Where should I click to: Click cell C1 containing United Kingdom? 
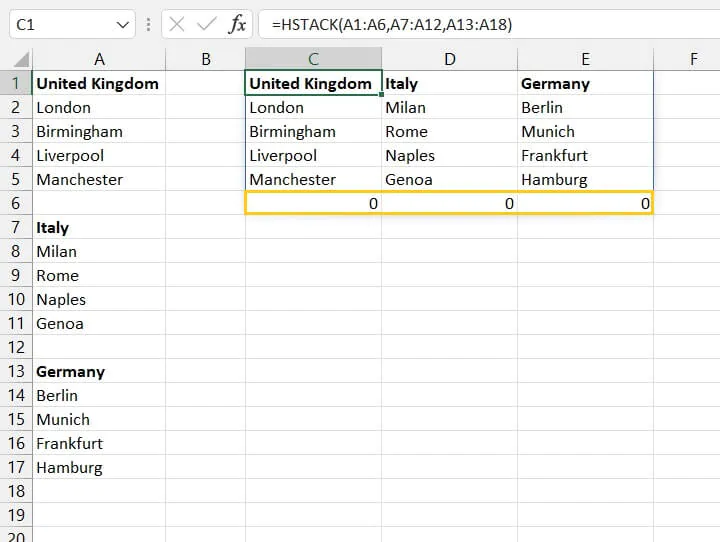313,84
